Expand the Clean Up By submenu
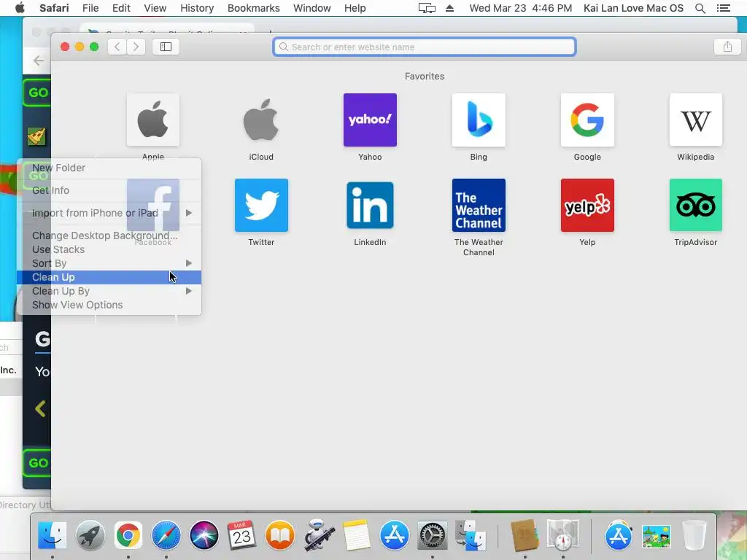The image size is (747, 560). pos(109,291)
